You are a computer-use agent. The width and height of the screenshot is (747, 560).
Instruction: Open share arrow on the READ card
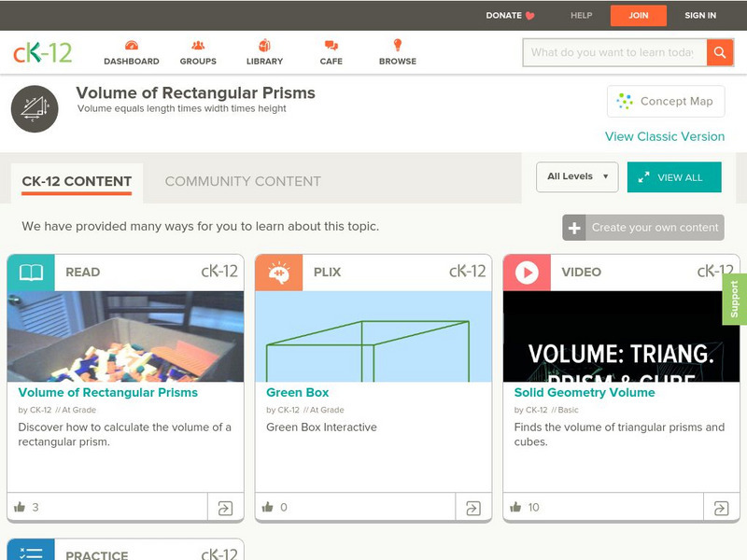tap(225, 508)
